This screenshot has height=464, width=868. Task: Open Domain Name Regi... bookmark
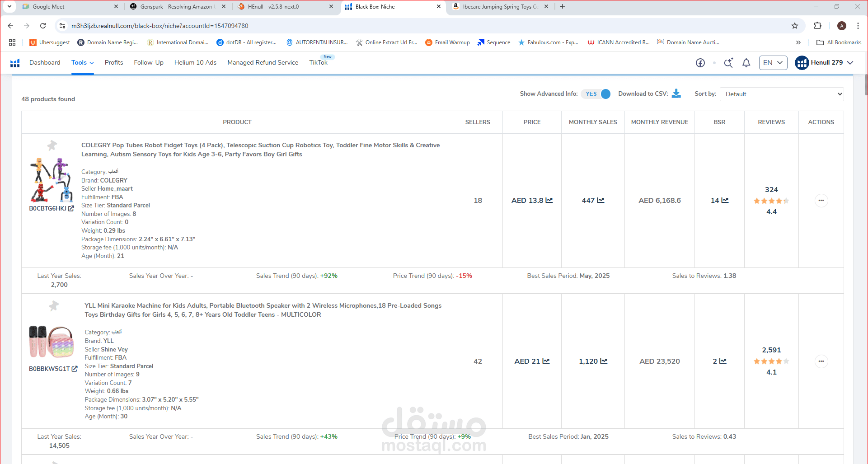108,42
